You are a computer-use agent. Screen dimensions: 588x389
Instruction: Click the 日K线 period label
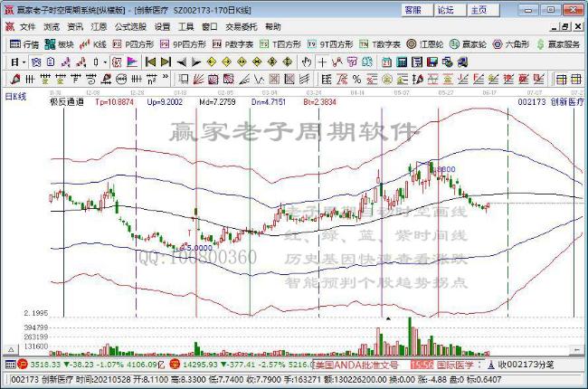tap(15, 97)
